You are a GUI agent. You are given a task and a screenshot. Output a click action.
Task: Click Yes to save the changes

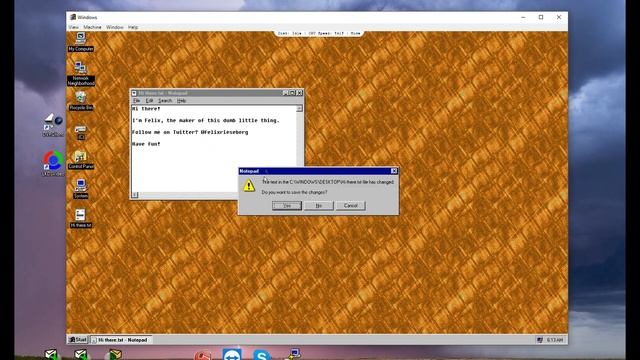(287, 206)
